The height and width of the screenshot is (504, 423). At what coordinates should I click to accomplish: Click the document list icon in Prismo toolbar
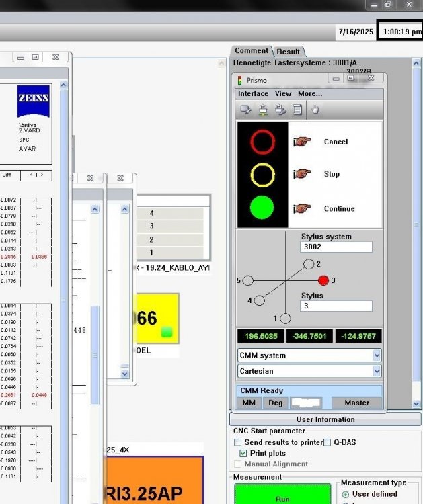click(297, 110)
